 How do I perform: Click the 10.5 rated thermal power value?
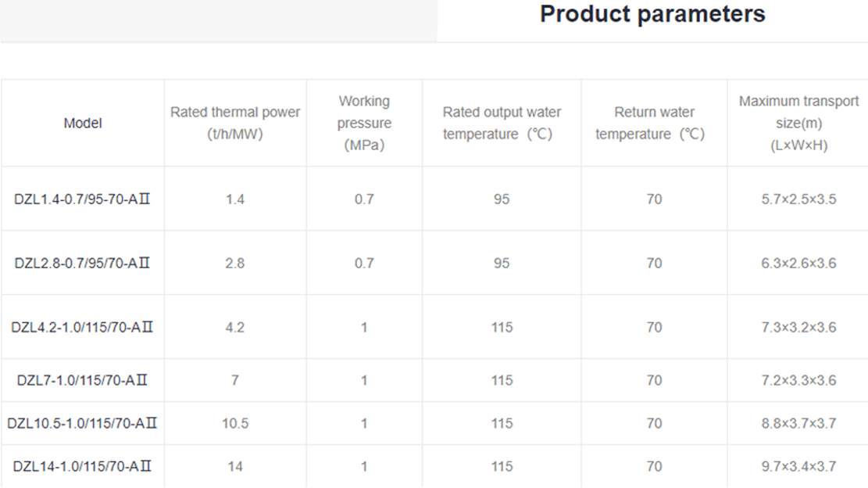[x=235, y=424]
